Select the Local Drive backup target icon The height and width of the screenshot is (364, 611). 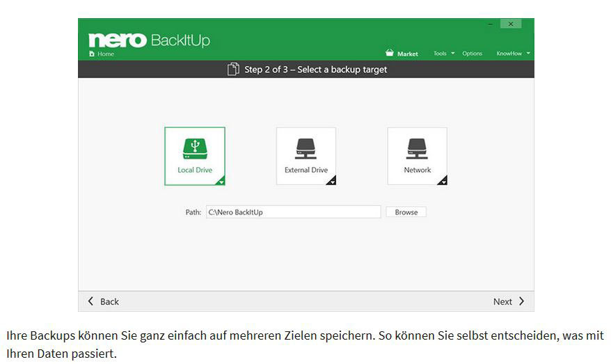[x=195, y=148]
